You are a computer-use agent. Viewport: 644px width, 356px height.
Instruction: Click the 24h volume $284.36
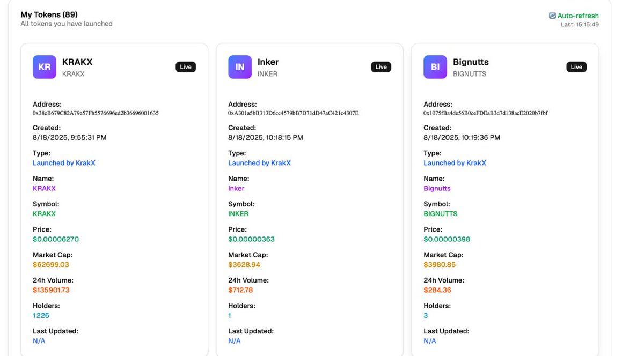click(x=437, y=290)
